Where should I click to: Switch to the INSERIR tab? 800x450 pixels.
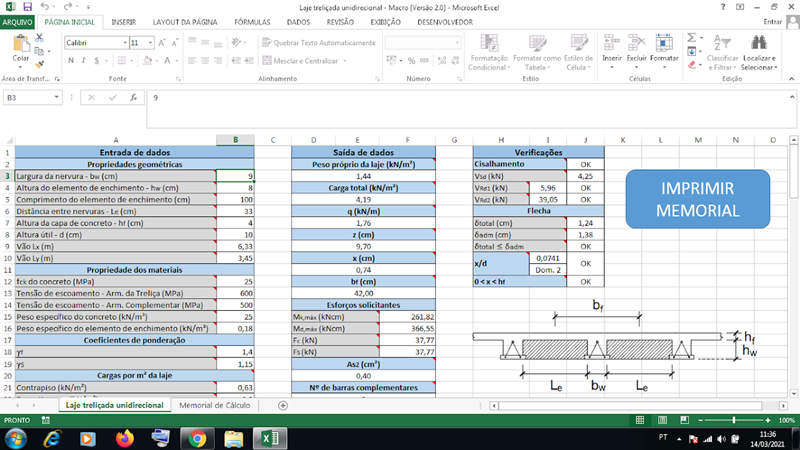(x=123, y=22)
